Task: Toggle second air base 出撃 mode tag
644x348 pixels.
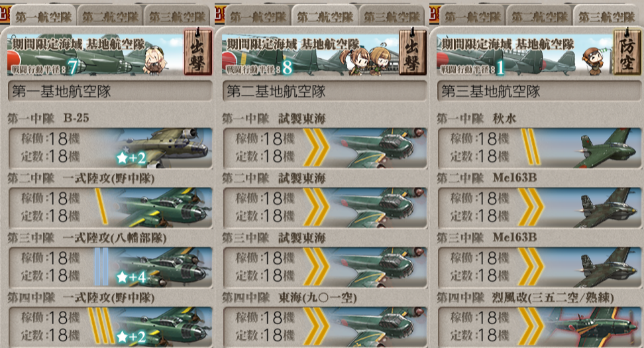Action: [412, 51]
